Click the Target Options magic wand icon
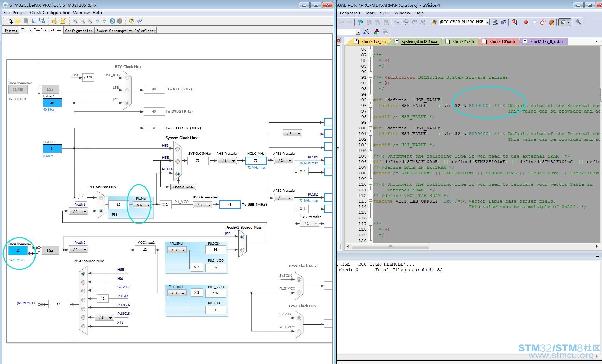The image size is (602, 364). click(366, 32)
